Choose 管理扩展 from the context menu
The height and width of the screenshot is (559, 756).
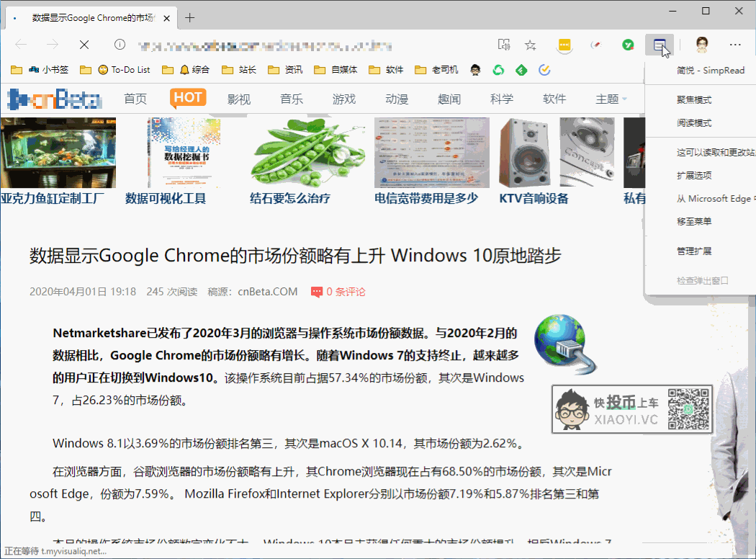[x=694, y=251]
